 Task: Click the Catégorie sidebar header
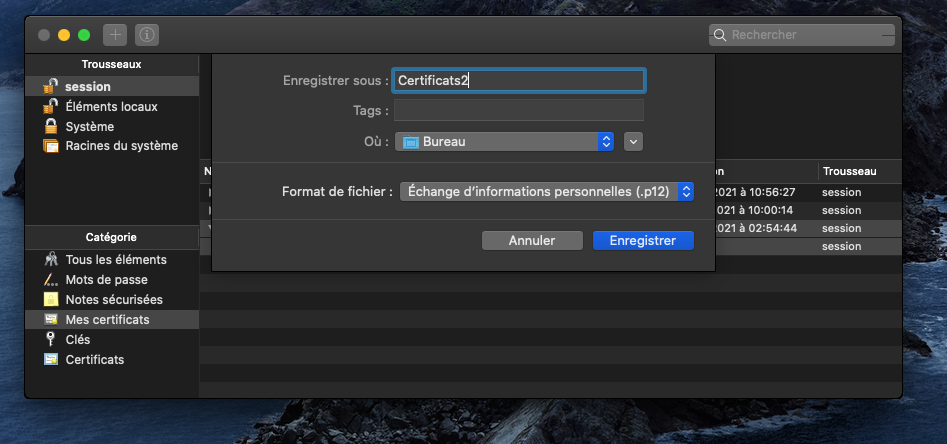tap(112, 237)
